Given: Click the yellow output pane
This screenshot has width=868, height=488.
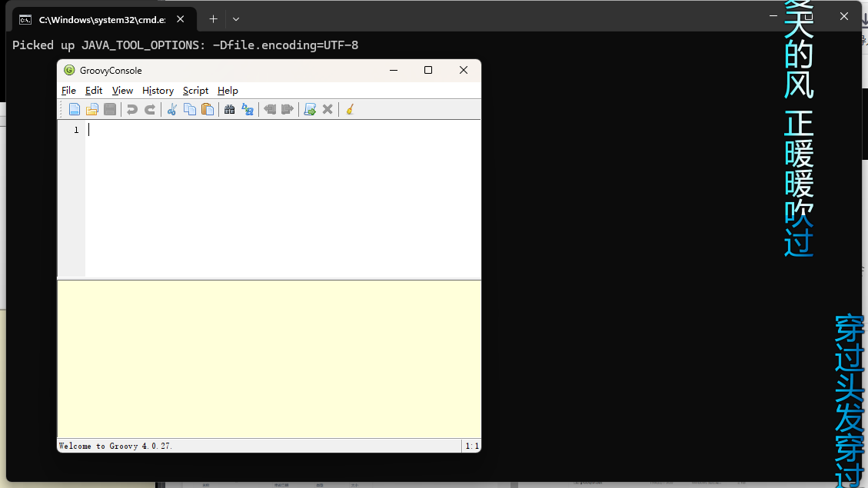Looking at the screenshot, I should [x=269, y=359].
